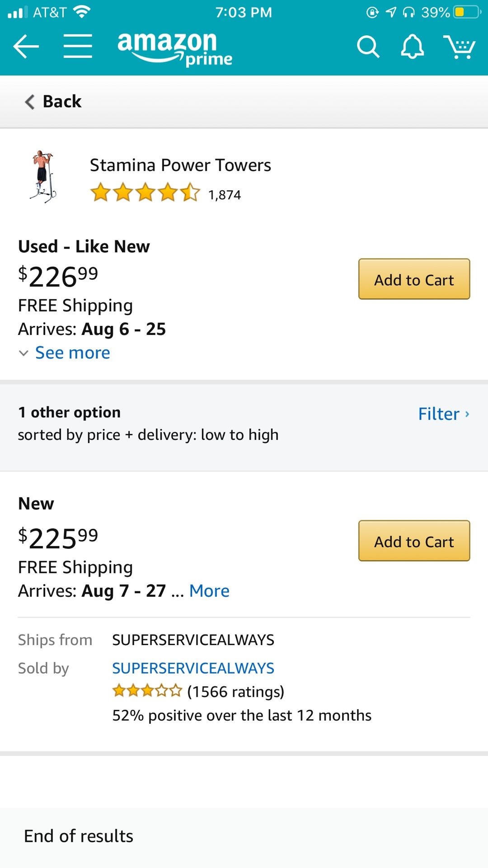Open SUPERSERVICEALWAYS seller page link

point(193,668)
